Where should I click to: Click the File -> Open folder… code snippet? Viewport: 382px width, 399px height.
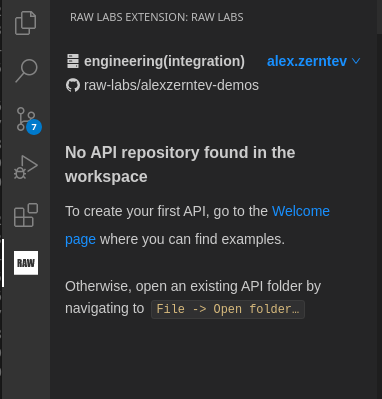[x=228, y=309]
